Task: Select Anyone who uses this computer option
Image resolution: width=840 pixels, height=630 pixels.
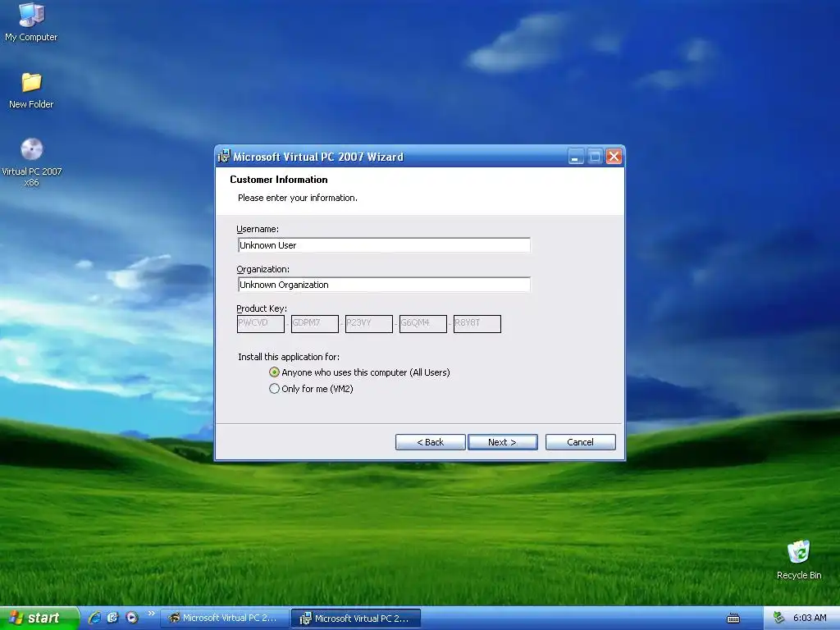Action: tap(359, 372)
